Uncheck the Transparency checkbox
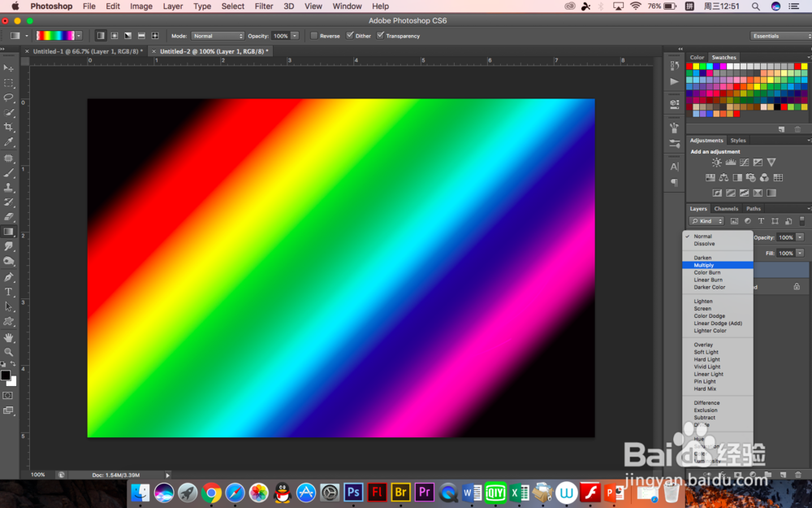Viewport: 812px width, 508px height. [x=380, y=36]
